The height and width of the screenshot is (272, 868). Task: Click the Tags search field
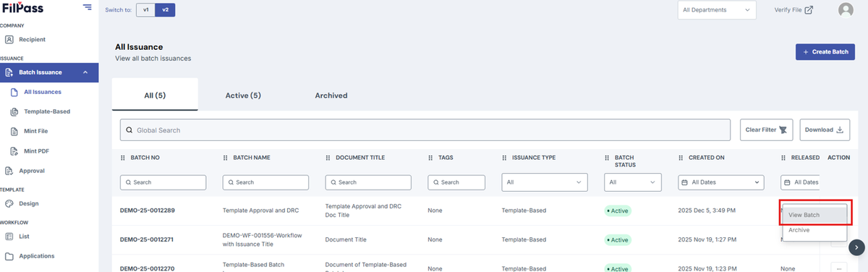pos(457,182)
